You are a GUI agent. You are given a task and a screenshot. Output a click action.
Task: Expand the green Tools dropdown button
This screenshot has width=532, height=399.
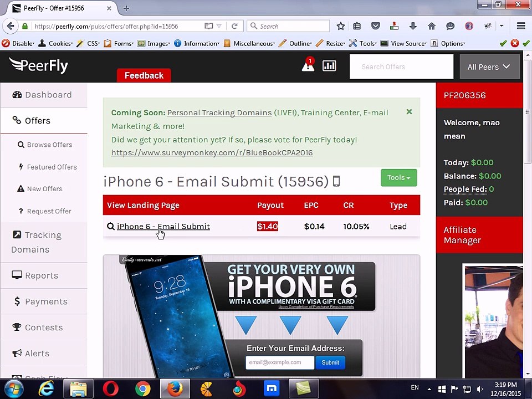tap(398, 177)
